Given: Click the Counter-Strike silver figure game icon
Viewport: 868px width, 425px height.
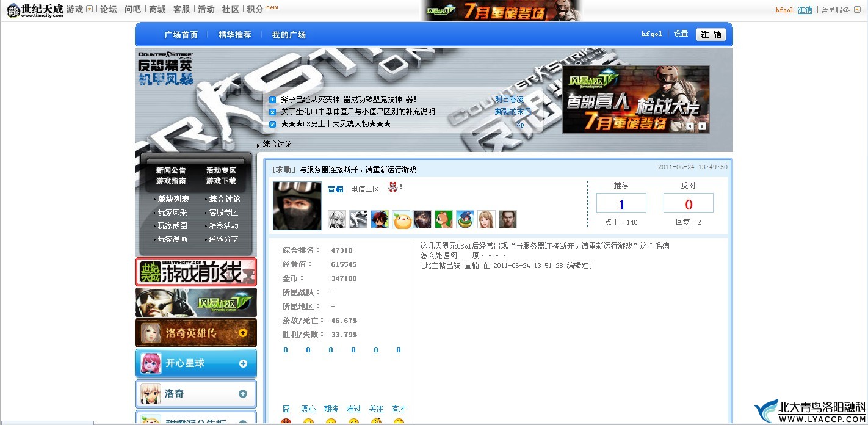Looking at the screenshot, I should pos(358,219).
